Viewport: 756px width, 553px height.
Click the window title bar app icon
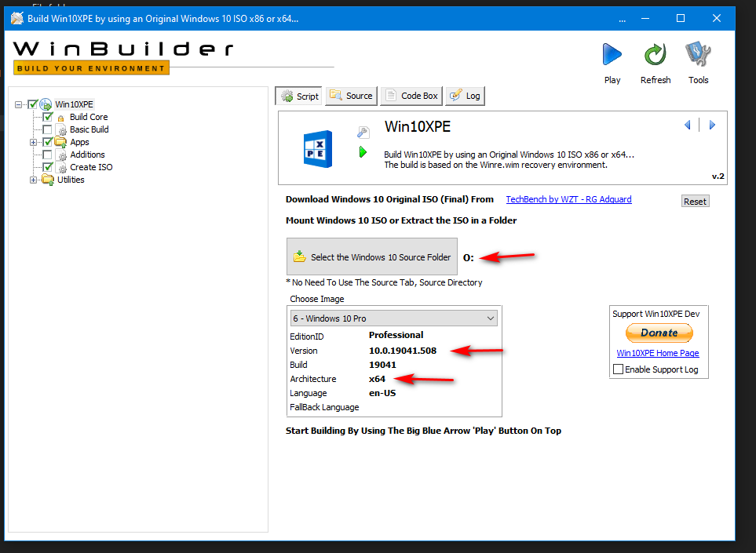pyautogui.click(x=17, y=18)
